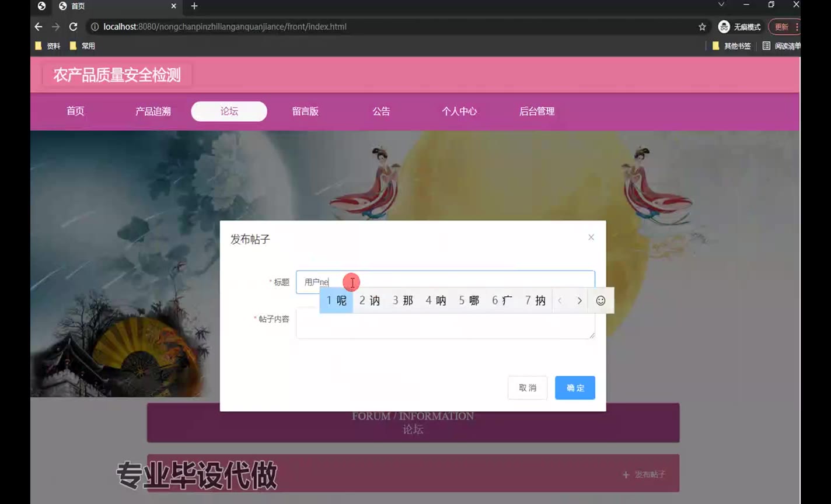Open the IME emoji panel

(x=600, y=301)
